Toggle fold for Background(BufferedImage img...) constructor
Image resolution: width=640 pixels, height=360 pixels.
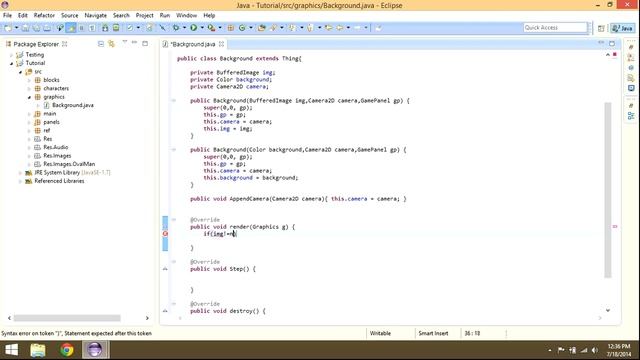[173, 100]
